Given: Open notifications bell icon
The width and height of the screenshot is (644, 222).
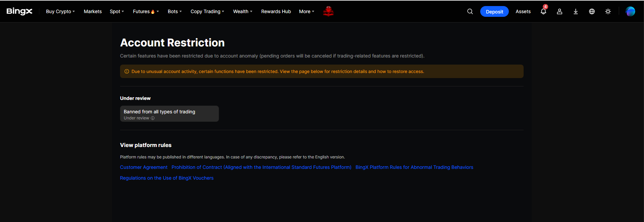Looking at the screenshot, I should 543,11.
